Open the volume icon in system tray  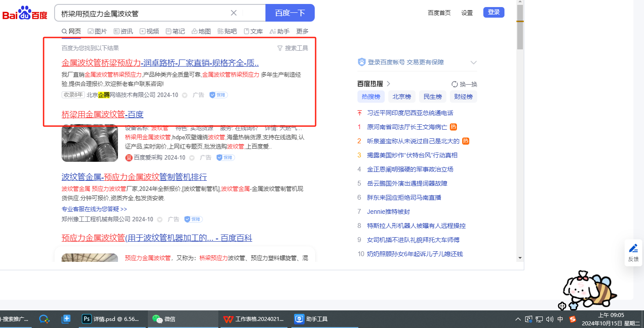[549, 319]
